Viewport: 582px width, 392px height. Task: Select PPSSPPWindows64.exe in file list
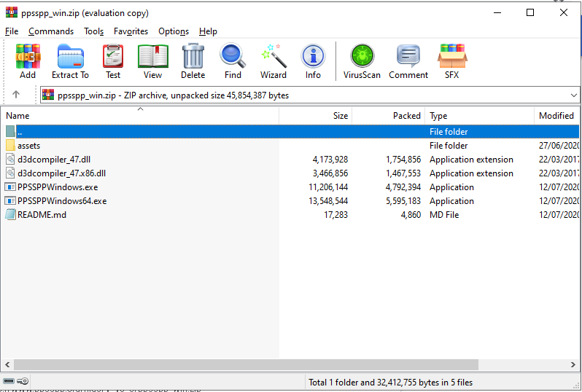pos(62,201)
